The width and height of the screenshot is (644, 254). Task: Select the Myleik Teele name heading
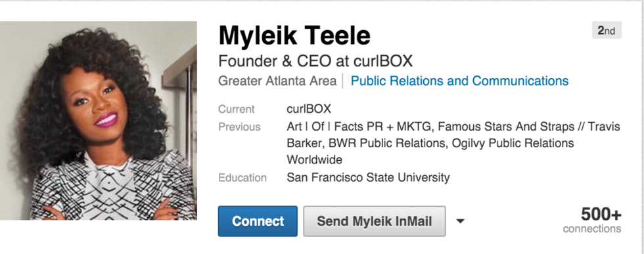tap(294, 35)
